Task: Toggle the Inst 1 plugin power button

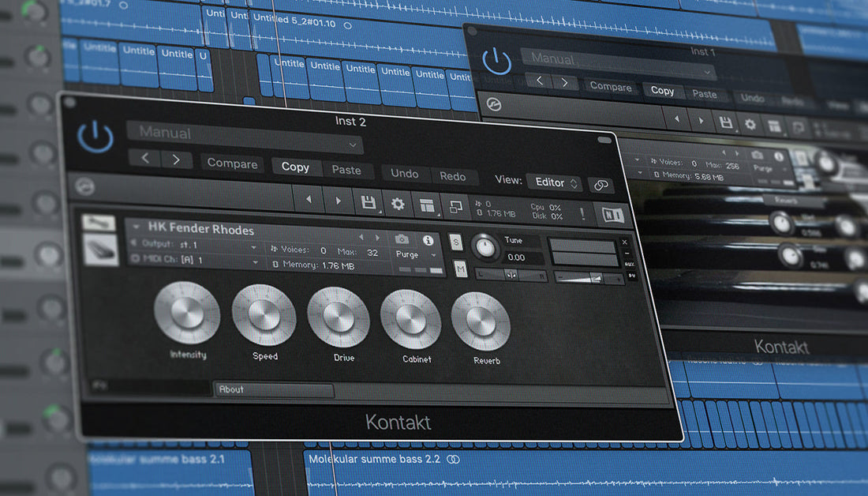Action: pyautogui.click(x=496, y=60)
